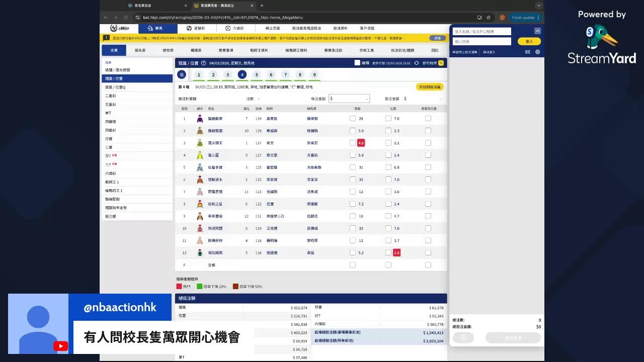
Task: Select the 谷 venue circle icon
Action: [182, 75]
